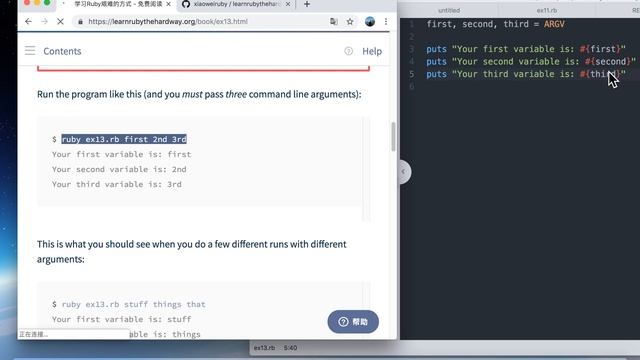
Task: Click the Help question mark icon
Action: click(348, 51)
